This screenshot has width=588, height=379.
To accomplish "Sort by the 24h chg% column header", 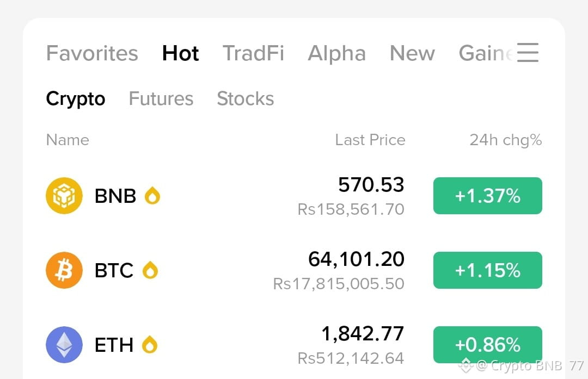I will (x=505, y=140).
